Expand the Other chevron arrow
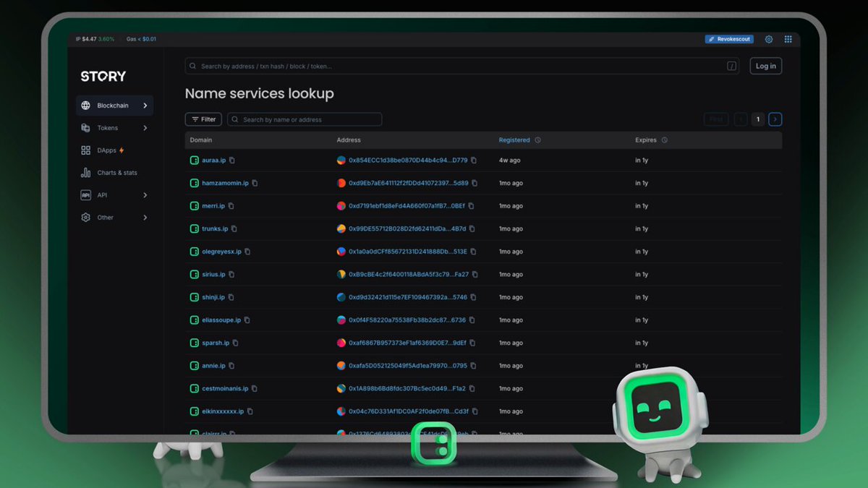868x488 pixels. tap(145, 217)
